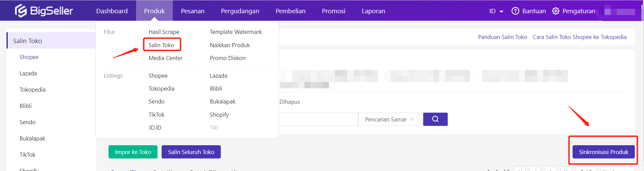Open the Pergudangan menu
The width and height of the screenshot is (644, 171).
240,11
